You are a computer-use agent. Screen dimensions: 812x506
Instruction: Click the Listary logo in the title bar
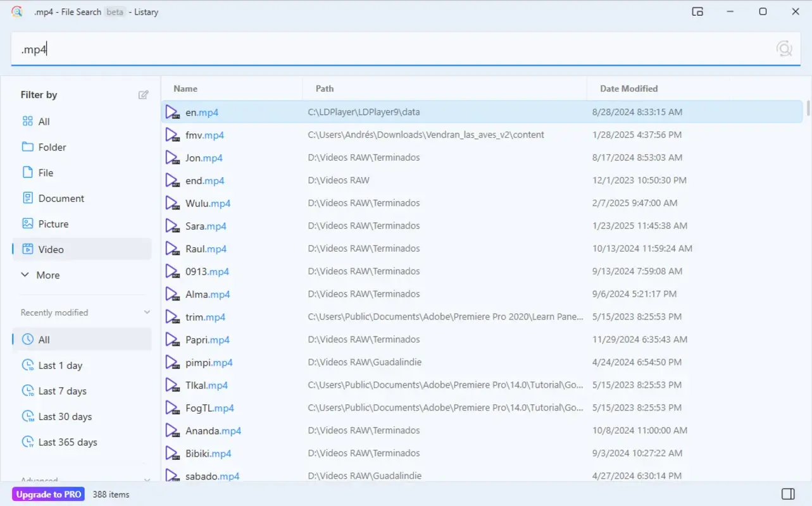coord(17,11)
